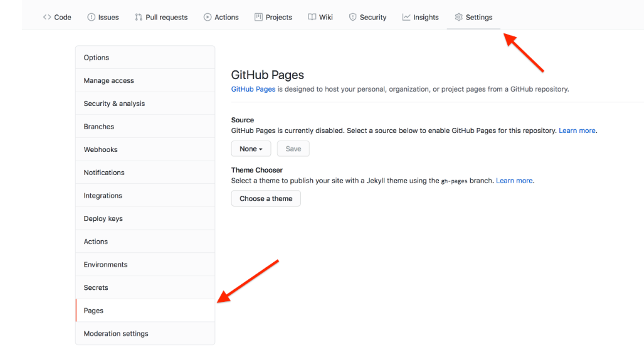The height and width of the screenshot is (347, 644).
Task: Go to Branches settings
Action: click(145, 127)
